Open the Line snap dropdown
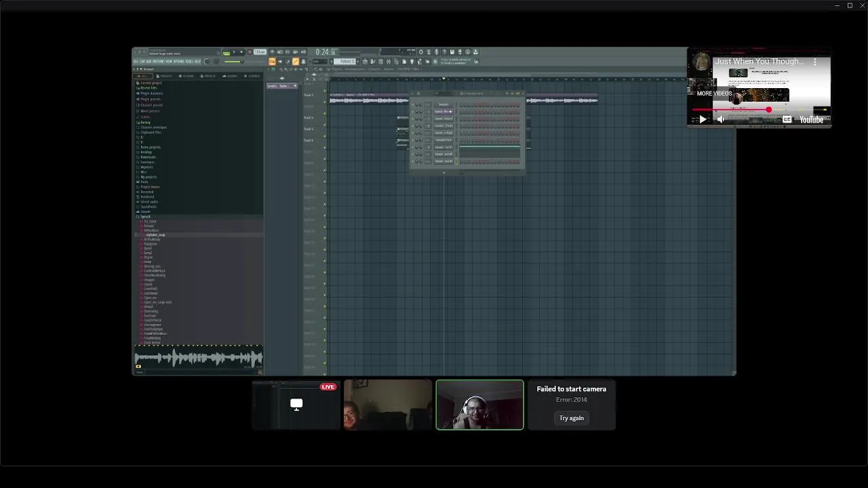This screenshot has width=868, height=488. coord(319,62)
